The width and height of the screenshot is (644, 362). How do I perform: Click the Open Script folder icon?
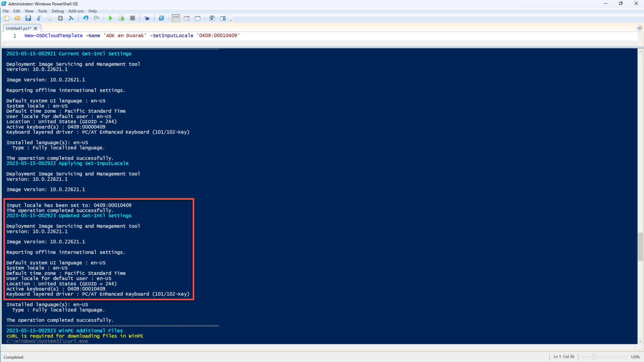point(17,18)
